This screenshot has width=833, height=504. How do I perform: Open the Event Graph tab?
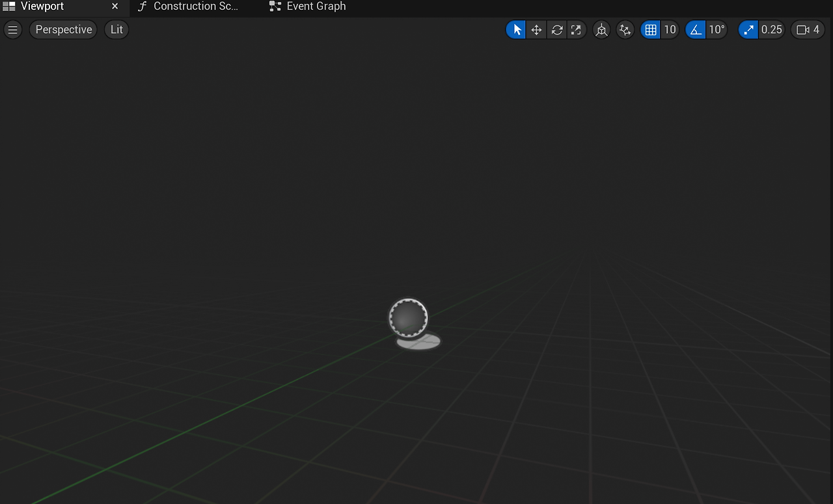[x=308, y=7]
